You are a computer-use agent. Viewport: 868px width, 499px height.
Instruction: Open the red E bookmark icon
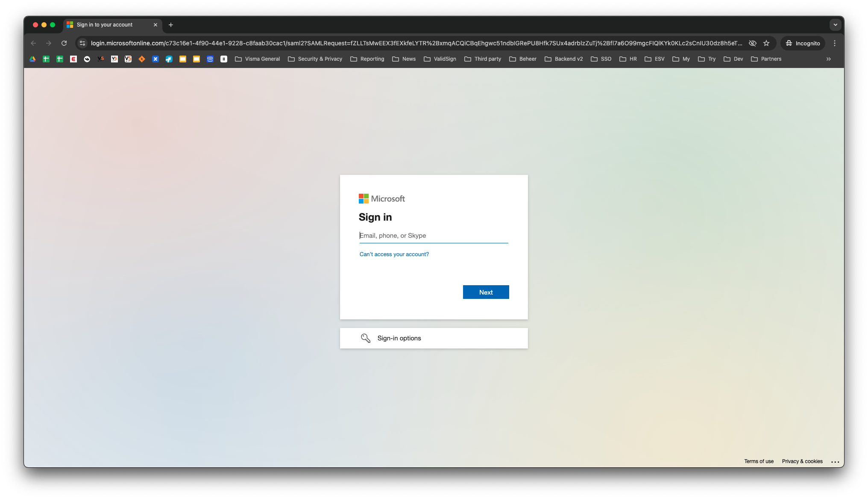pyautogui.click(x=73, y=59)
